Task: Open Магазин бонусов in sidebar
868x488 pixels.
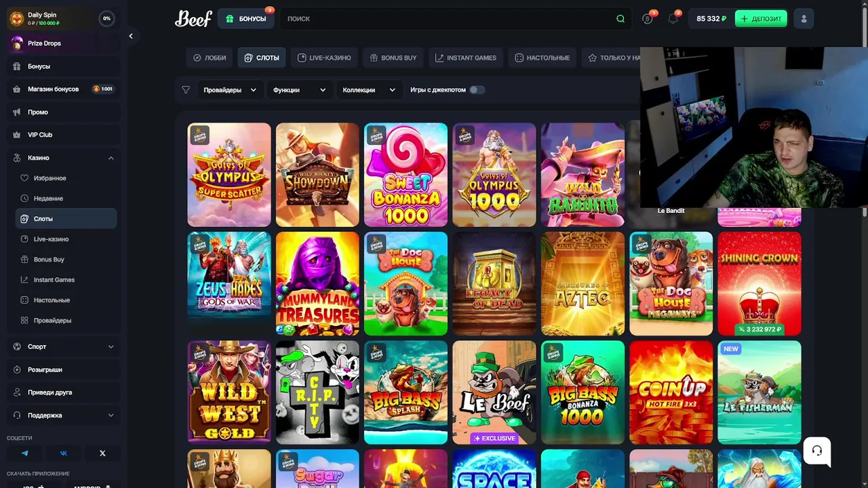Action: tap(64, 89)
